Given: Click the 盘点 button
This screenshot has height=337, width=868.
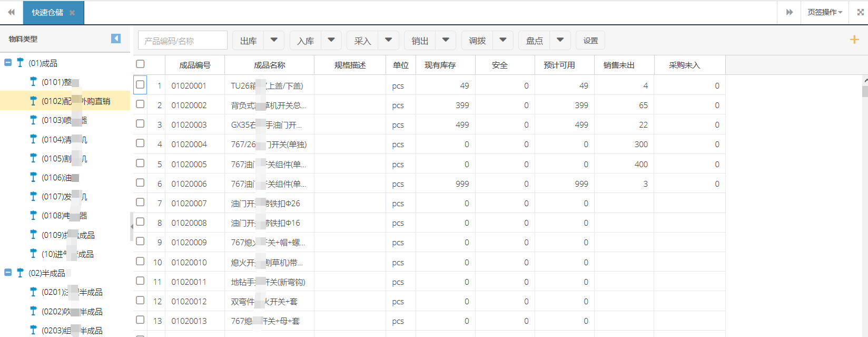Looking at the screenshot, I should (534, 41).
